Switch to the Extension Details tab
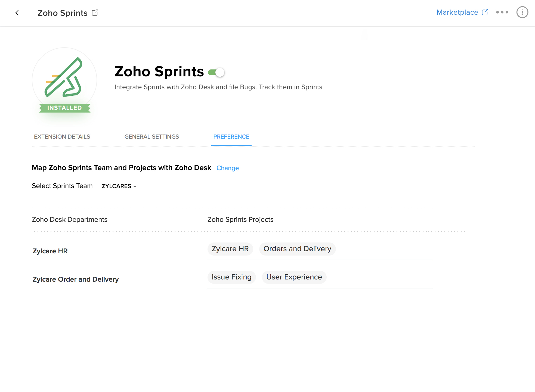535x392 pixels. [x=62, y=137]
